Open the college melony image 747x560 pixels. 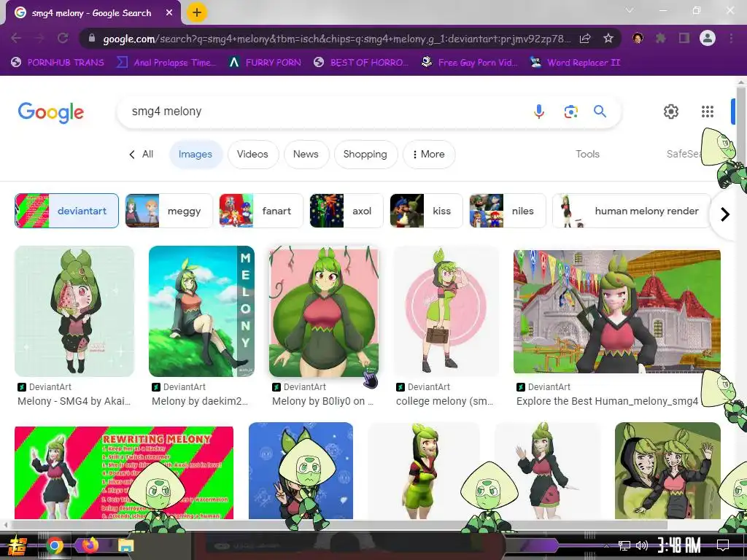(446, 311)
